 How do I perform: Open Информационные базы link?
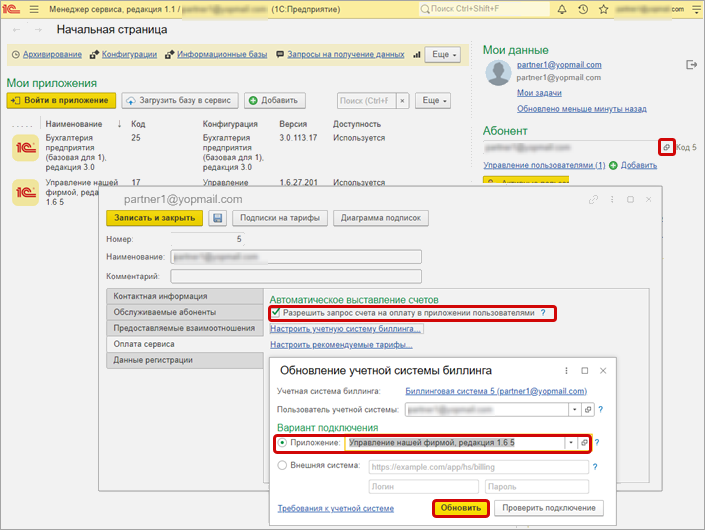(x=222, y=54)
